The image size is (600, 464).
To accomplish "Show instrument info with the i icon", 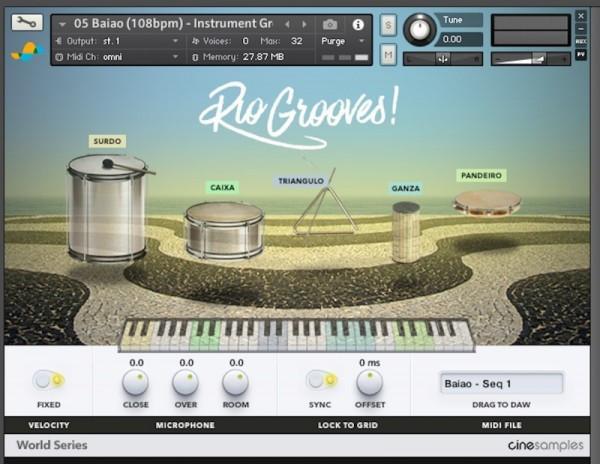I will pyautogui.click(x=358, y=25).
